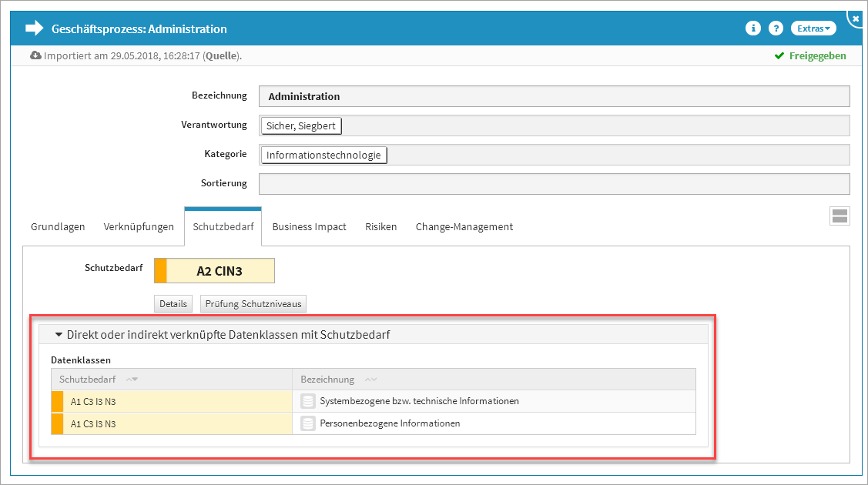This screenshot has height=485, width=868.
Task: Switch to the Grundlagen tab
Action: point(58,227)
